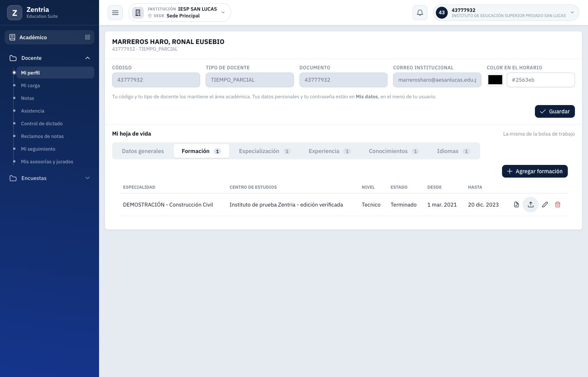Click the Código field showing 43777932
Screen dimensions: 588x377
point(156,80)
